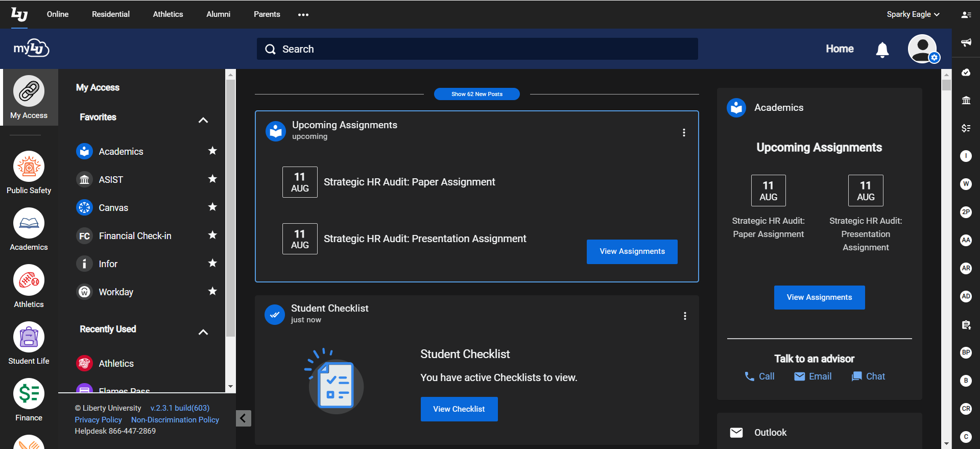Open the Privacy Policy link
Viewport: 980px width, 449px height.
[x=99, y=420]
